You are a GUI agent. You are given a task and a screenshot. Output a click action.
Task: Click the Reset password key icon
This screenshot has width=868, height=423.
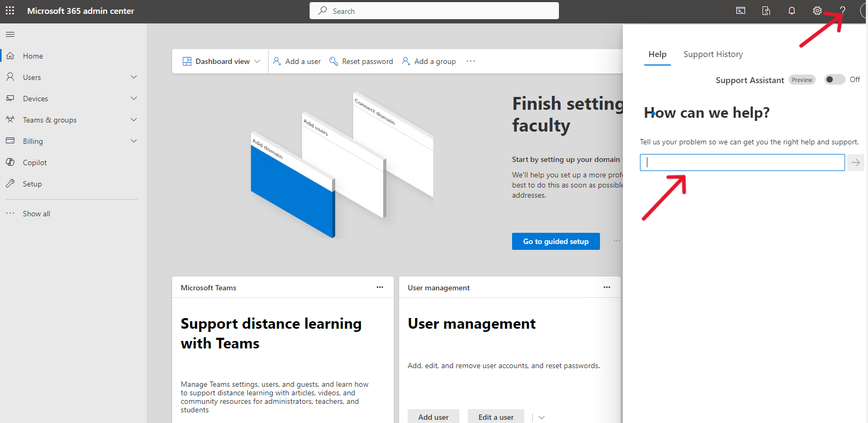334,61
